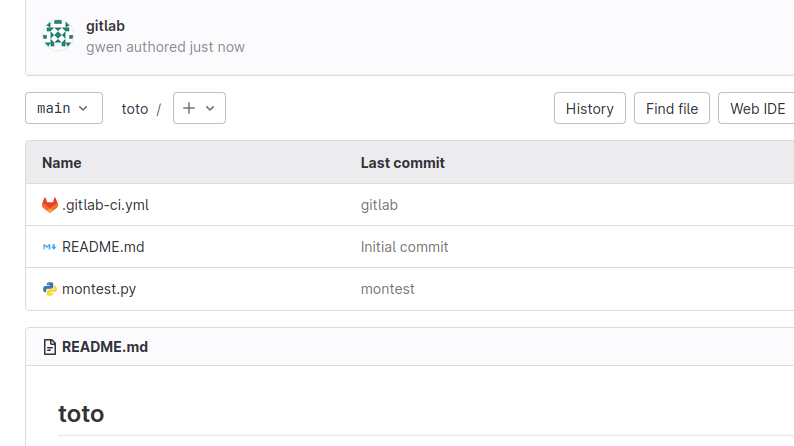Click the Find file button
This screenshot has width=794, height=446.
click(x=672, y=108)
